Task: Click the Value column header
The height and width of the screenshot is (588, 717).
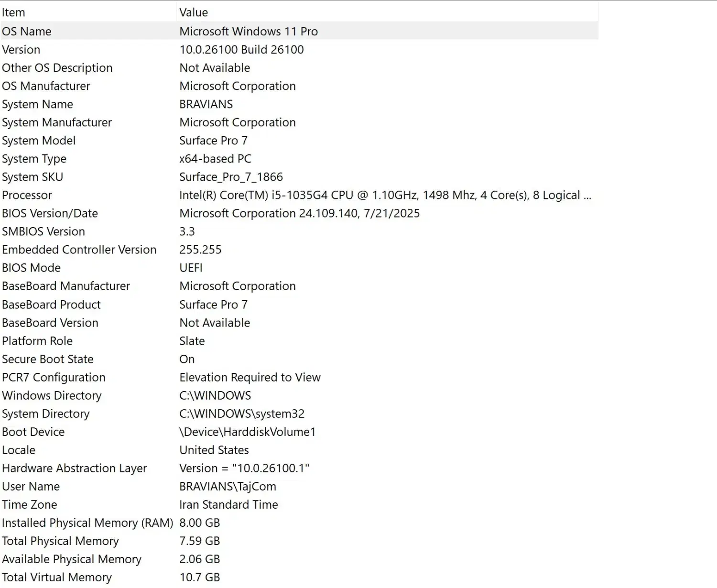Action: (194, 12)
